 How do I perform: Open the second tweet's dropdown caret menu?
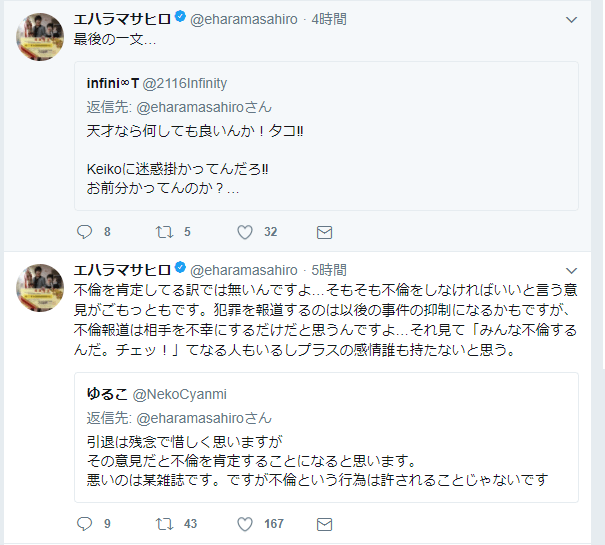(571, 271)
